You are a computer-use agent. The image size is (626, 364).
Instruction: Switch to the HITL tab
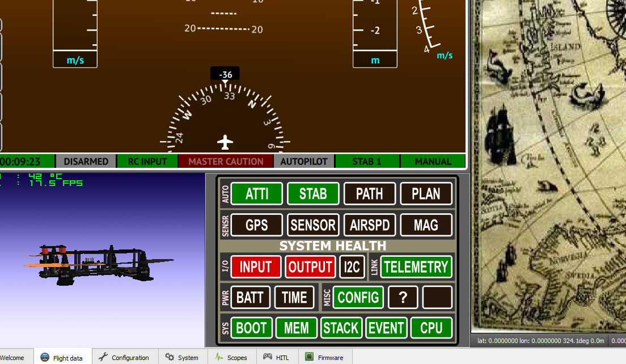coord(277,357)
